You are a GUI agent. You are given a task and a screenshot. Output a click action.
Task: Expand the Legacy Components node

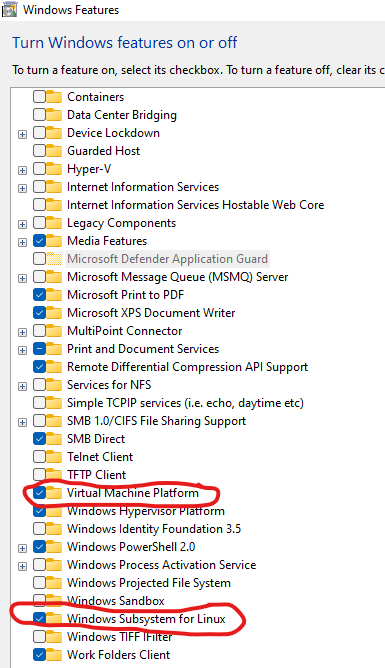23,224
